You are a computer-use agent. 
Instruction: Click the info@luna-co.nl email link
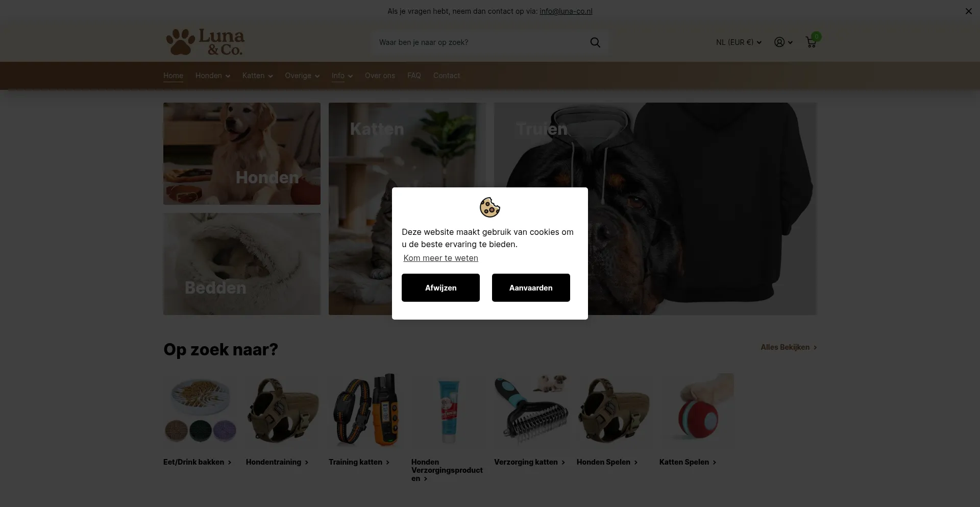point(566,11)
